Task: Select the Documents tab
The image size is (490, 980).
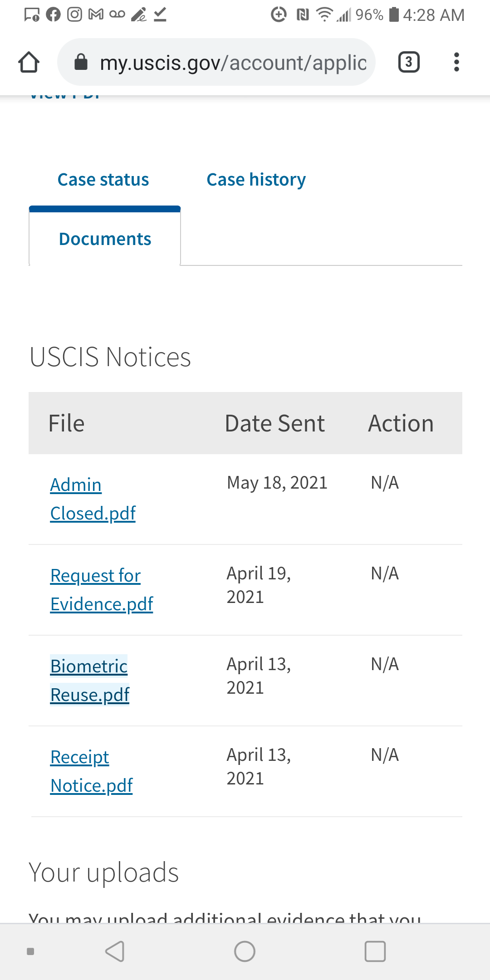Action: (x=105, y=239)
